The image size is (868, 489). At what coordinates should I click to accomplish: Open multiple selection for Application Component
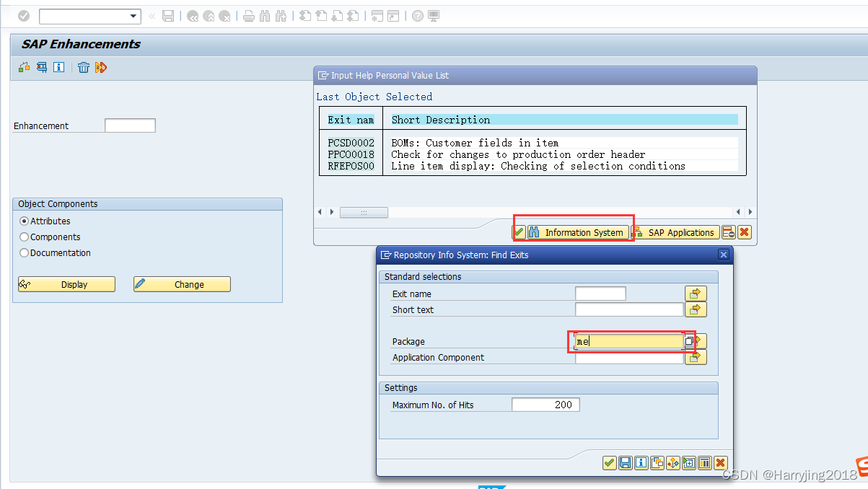click(696, 357)
